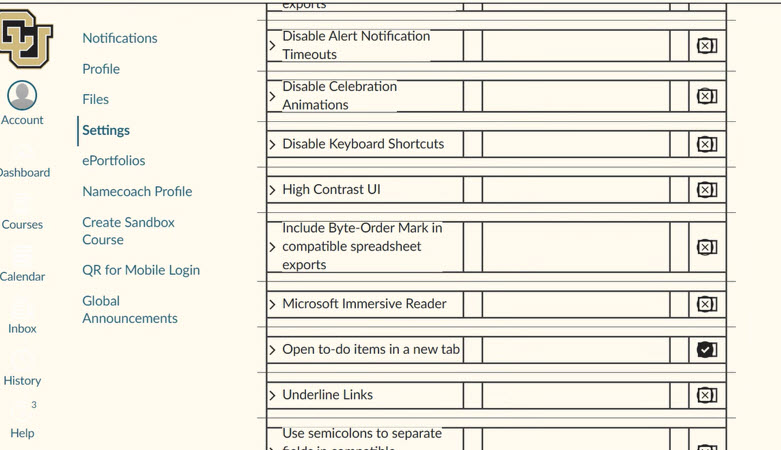Viewport: 781px width, 450px height.
Task: Click the Disable Keyboard Shortcuts label
Action: pos(363,144)
